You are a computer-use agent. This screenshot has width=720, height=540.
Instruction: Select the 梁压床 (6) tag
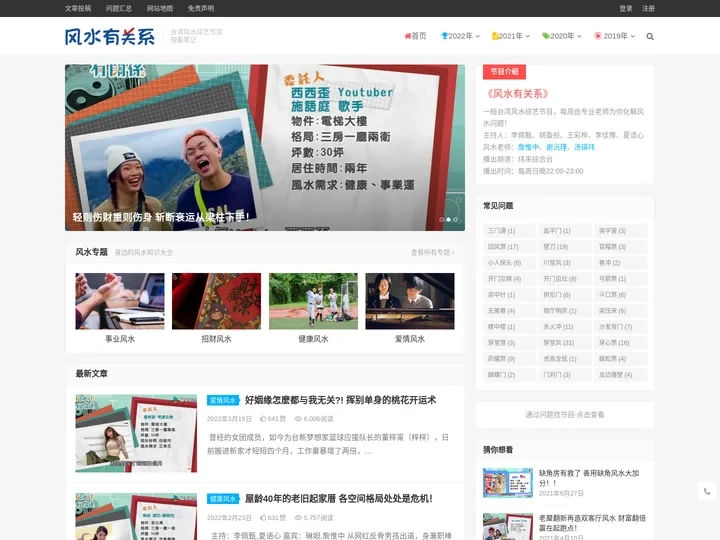(x=621, y=310)
